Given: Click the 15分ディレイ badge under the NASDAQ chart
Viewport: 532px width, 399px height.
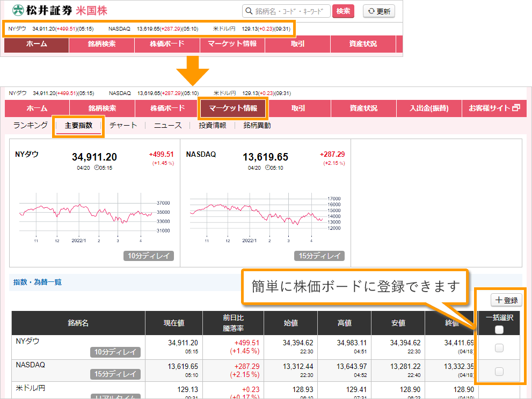Looking at the screenshot, I should pos(319,256).
